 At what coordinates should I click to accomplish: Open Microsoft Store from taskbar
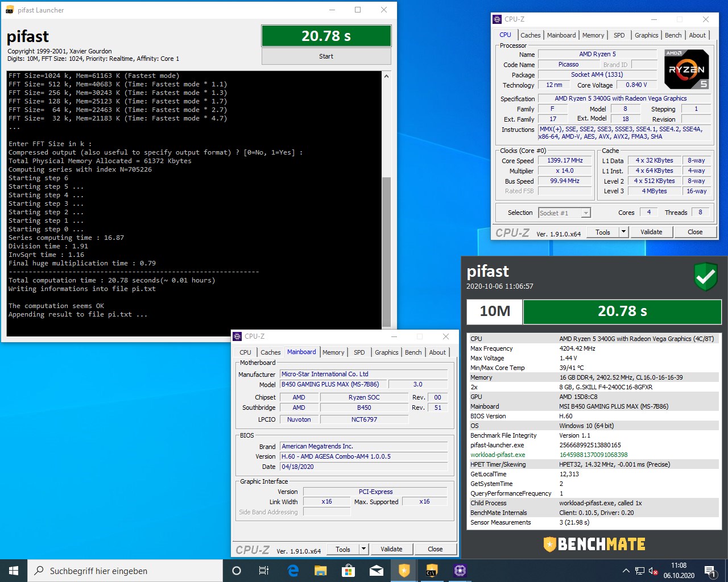[x=348, y=571]
